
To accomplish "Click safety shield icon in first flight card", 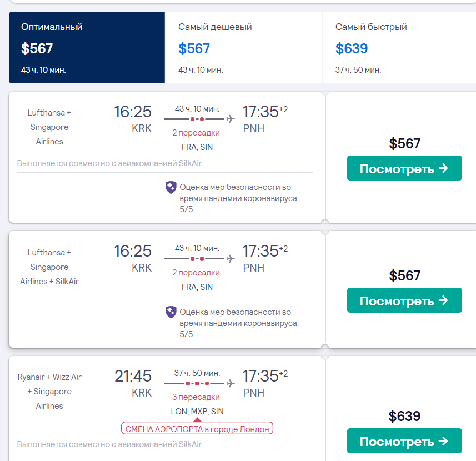I will coord(171,187).
